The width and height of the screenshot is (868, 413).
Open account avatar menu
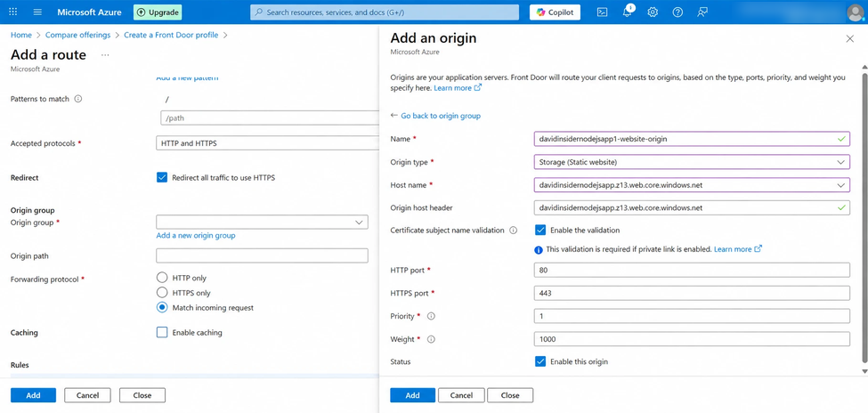click(x=856, y=12)
